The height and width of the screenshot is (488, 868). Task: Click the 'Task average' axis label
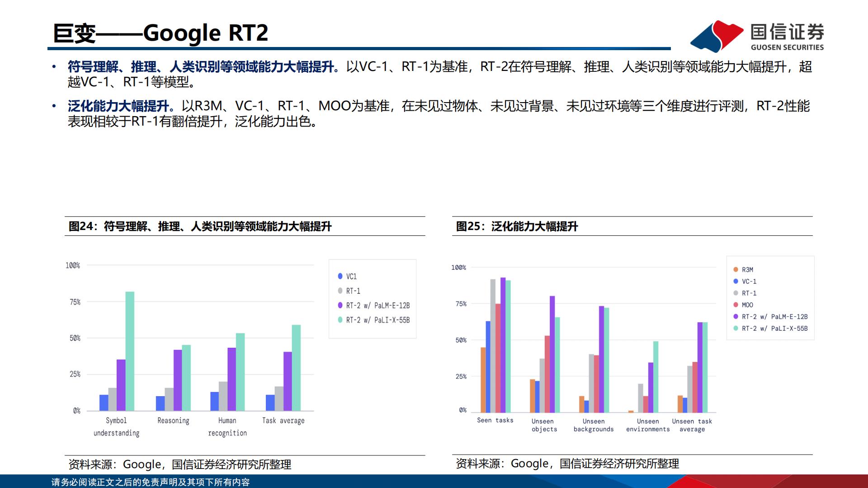pos(283,421)
